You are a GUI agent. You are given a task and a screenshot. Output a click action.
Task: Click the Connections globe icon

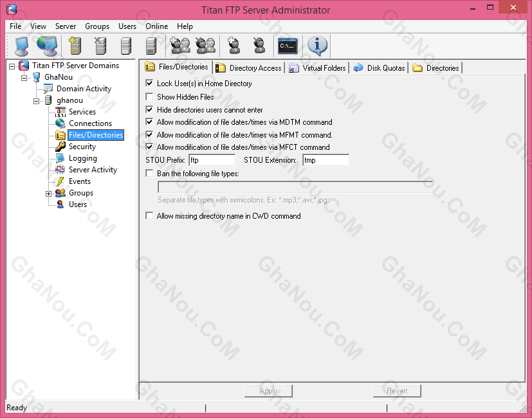click(x=60, y=123)
